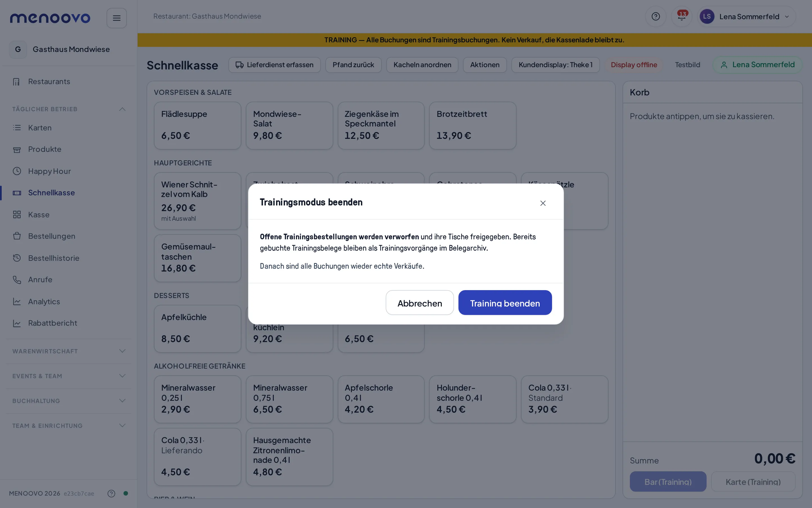Viewport: 812px width, 508px height.
Task: Select the Gasthaus Mondwiese restaurant entry
Action: 68,49
